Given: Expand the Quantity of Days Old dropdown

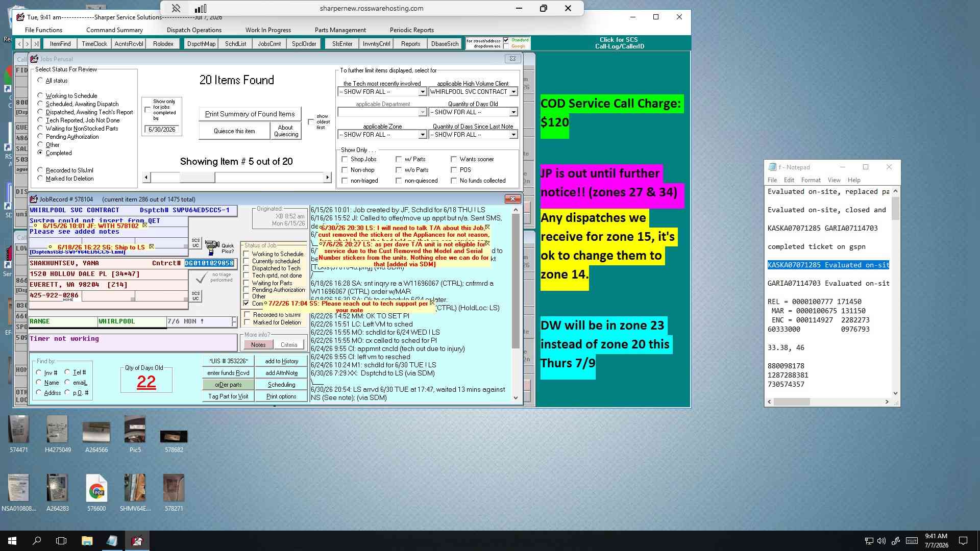Looking at the screenshot, I should pyautogui.click(x=513, y=112).
